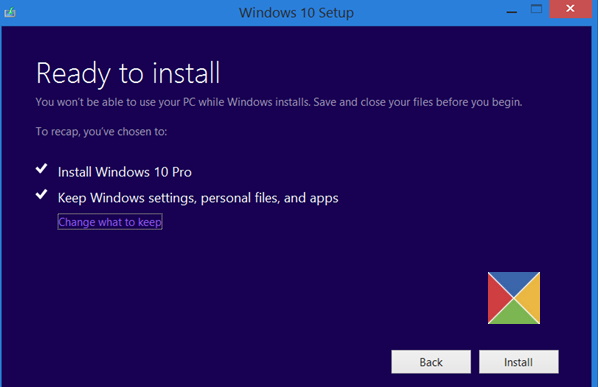Click the Install button

518,362
